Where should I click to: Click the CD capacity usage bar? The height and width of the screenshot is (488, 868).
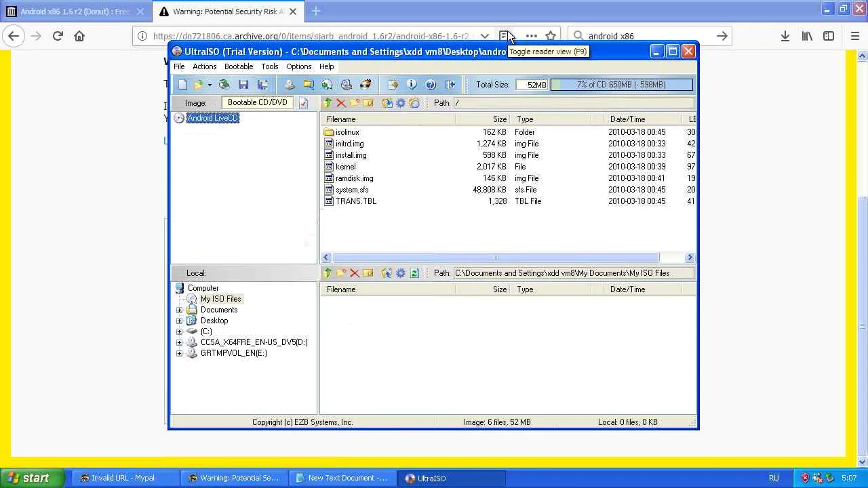click(x=621, y=85)
